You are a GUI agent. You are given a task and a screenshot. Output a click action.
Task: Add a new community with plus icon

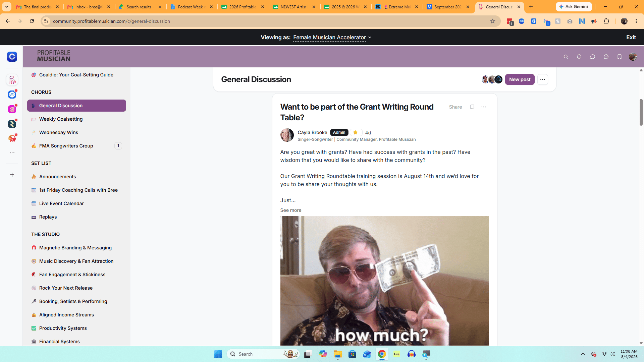click(x=12, y=175)
